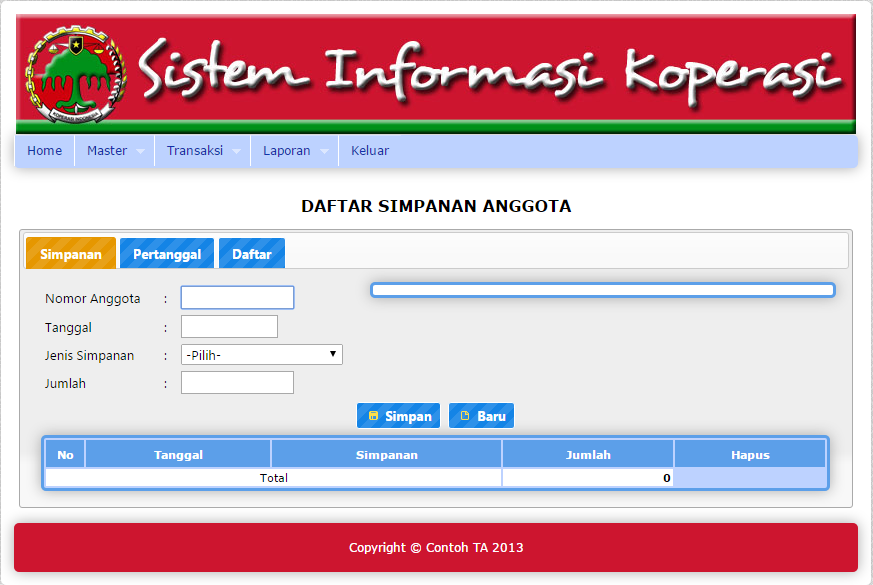Expand the Transaksi menu dropdown arrow
873x585 pixels.
236,152
